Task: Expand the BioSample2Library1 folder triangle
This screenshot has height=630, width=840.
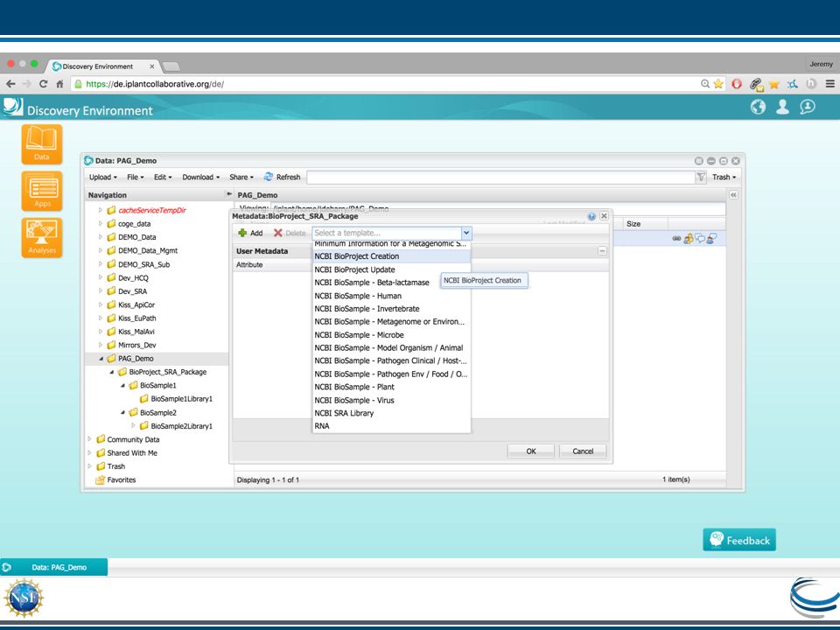Action: pos(133,426)
